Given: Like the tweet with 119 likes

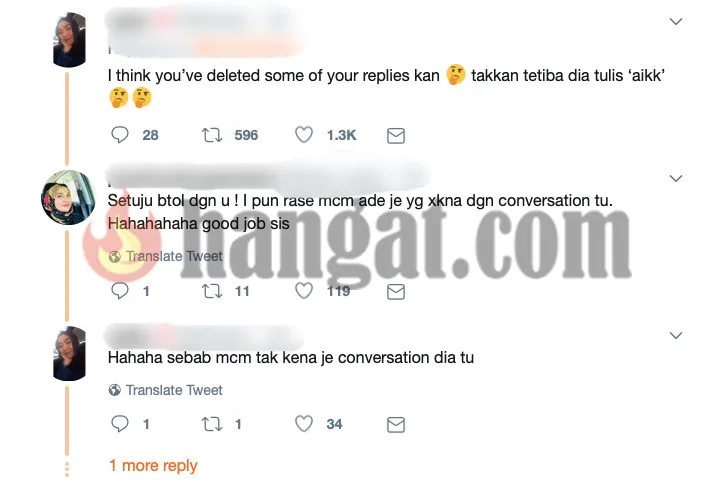Looking at the screenshot, I should click(x=304, y=291).
